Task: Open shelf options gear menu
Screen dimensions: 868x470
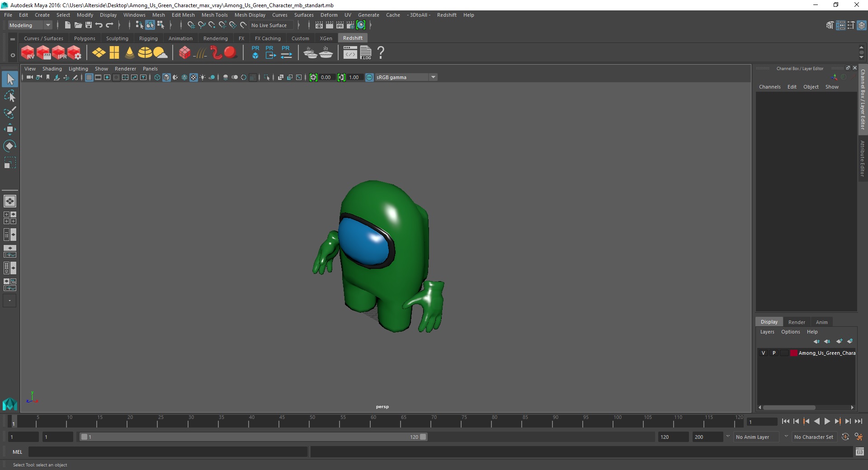Action: pyautogui.click(x=13, y=55)
